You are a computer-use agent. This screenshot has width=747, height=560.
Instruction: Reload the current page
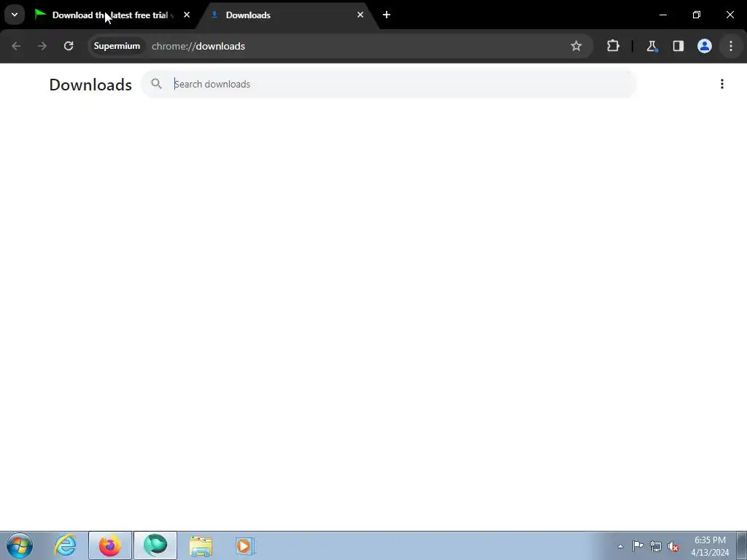tap(69, 46)
